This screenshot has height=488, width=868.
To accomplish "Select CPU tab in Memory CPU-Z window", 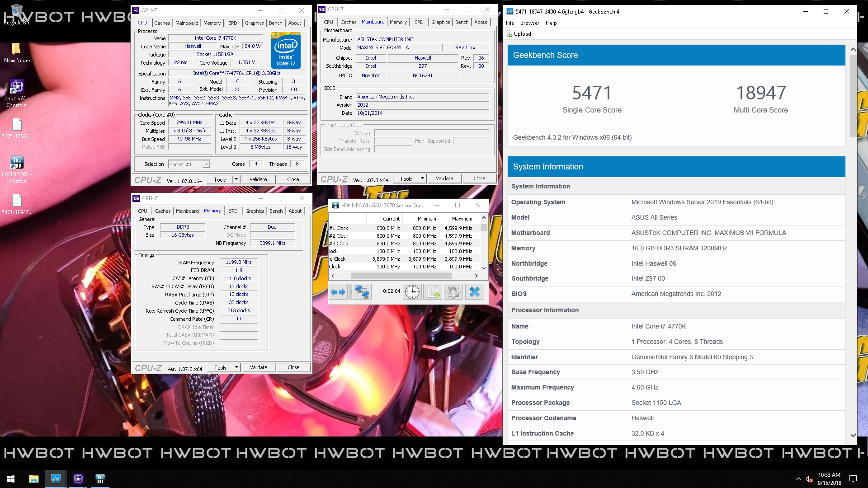I will tap(142, 211).
